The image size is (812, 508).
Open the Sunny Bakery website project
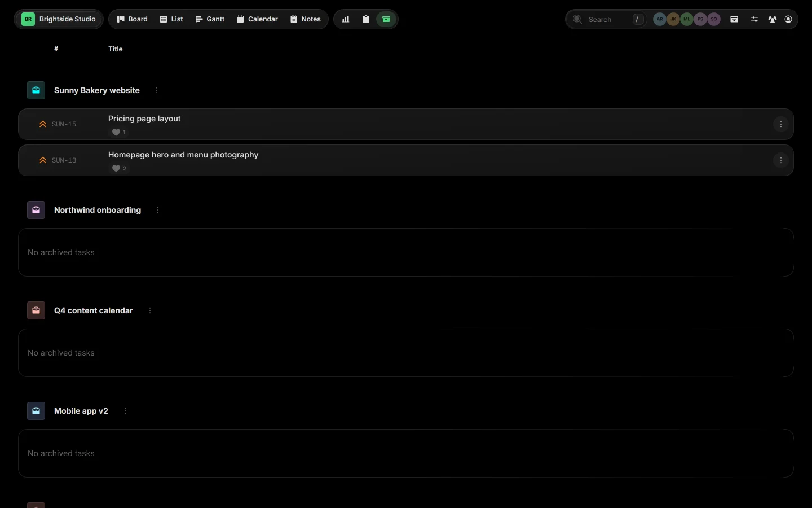click(x=97, y=90)
